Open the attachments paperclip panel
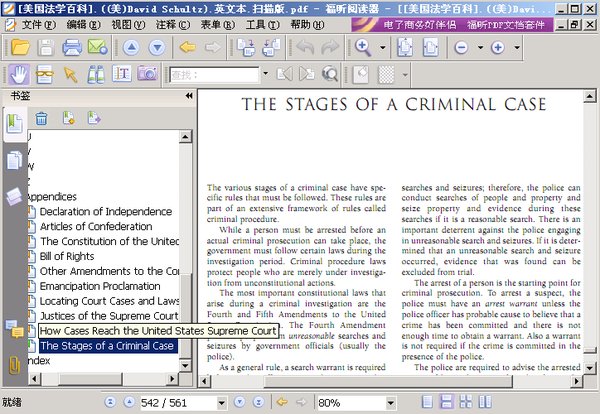600x414 pixels. pyautogui.click(x=15, y=365)
